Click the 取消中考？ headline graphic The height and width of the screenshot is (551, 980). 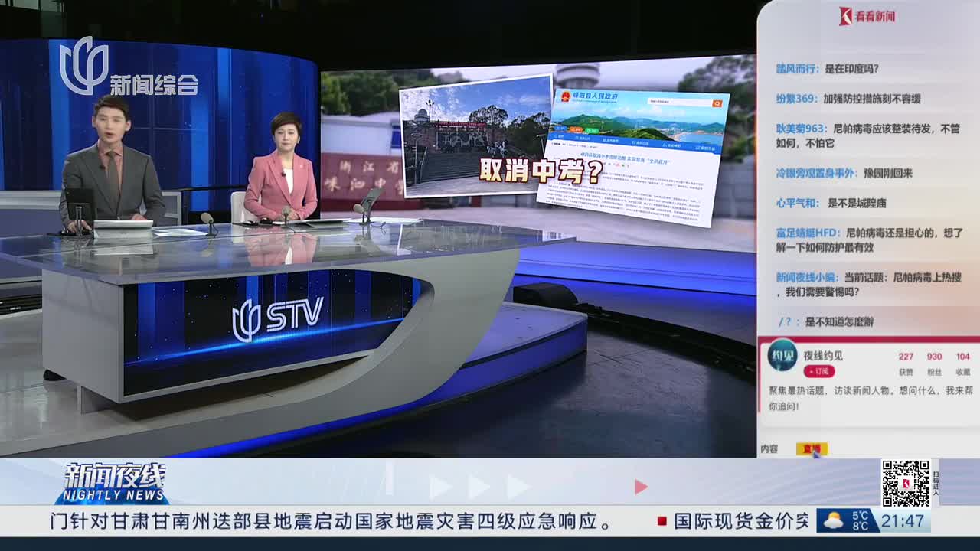[541, 171]
